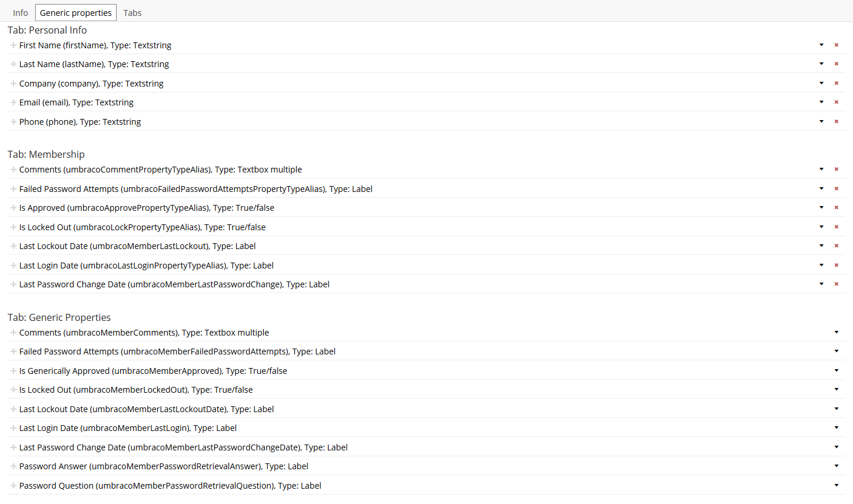Expand Password Answer property arrow
The height and width of the screenshot is (504, 853).
click(x=836, y=466)
